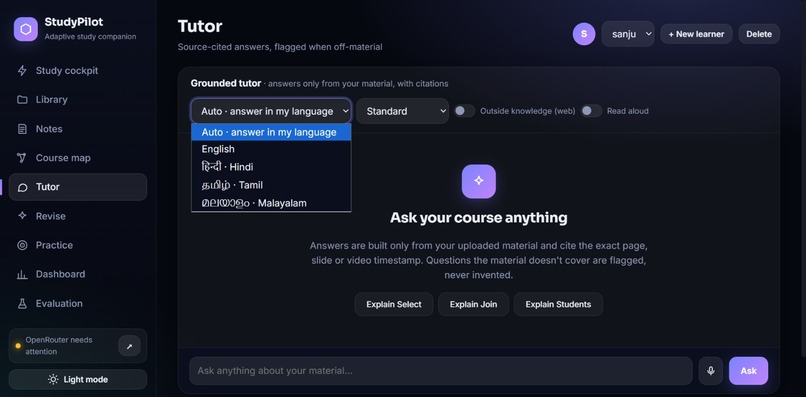This screenshot has width=806, height=397.
Task: Click the sun icon for Light mode
Action: coord(53,380)
